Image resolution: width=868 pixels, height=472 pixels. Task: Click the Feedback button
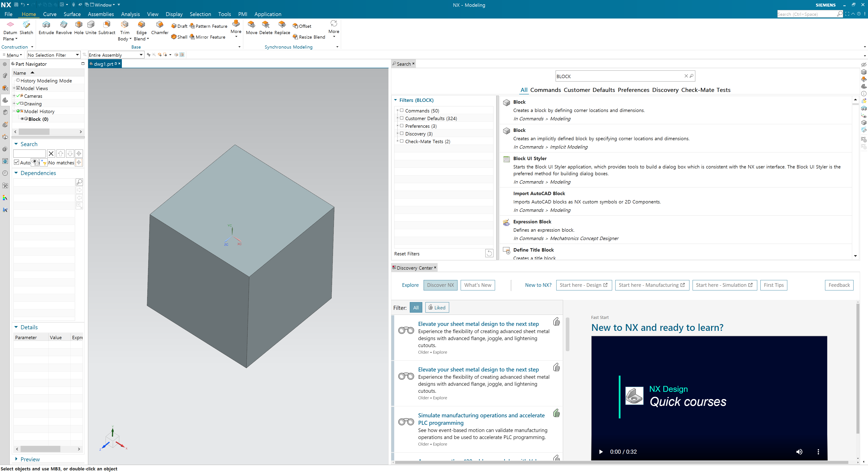(x=839, y=285)
